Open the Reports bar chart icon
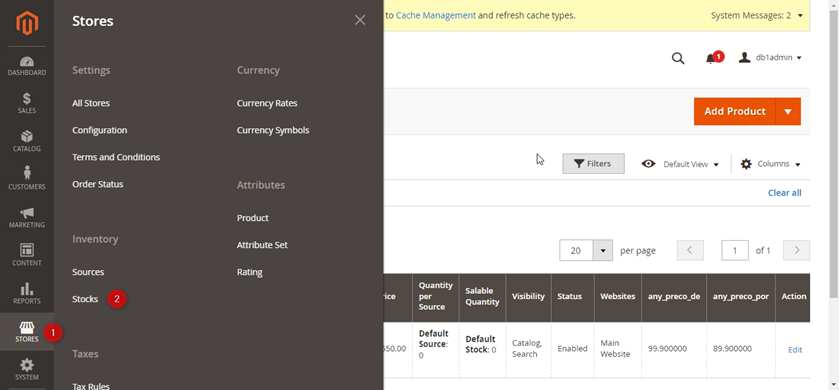 27,293
